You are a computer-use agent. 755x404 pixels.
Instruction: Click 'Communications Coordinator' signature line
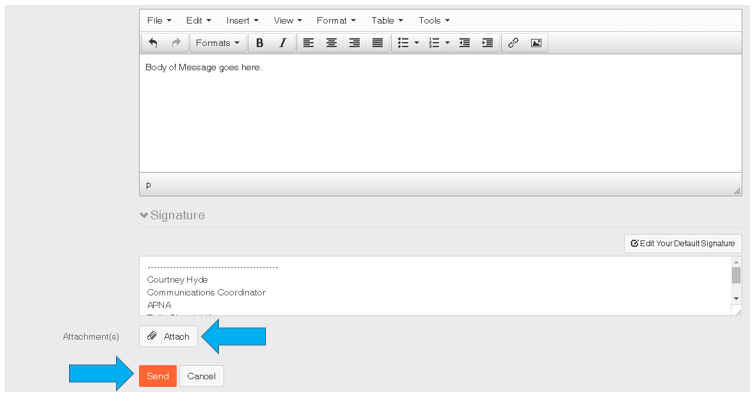pos(206,292)
